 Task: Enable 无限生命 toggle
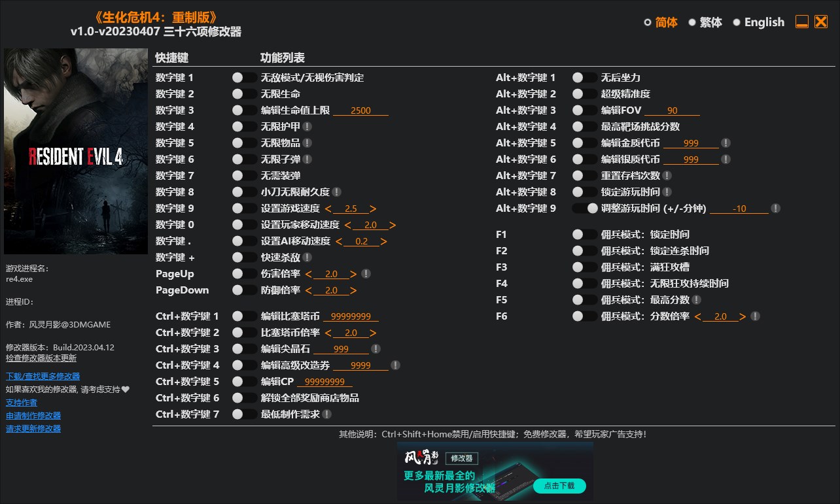[244, 93]
